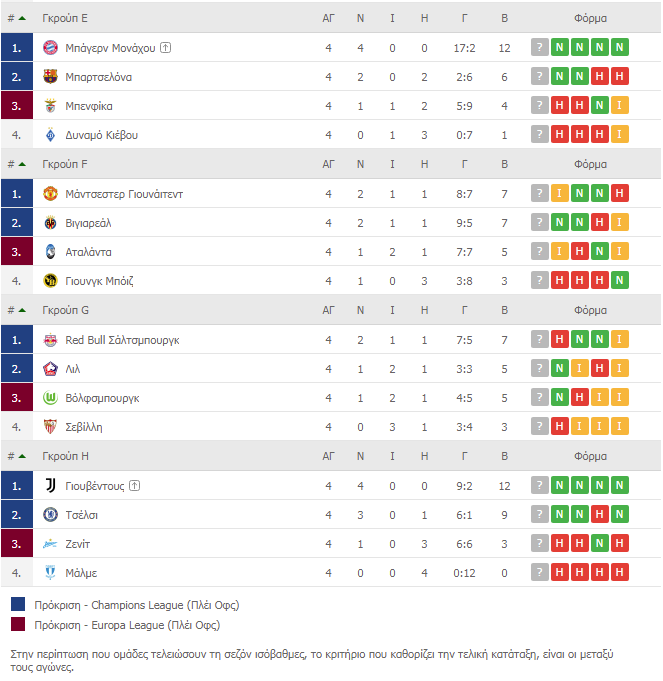
Task: Click the blue Champions League legend swatch
Action: click(x=18, y=605)
